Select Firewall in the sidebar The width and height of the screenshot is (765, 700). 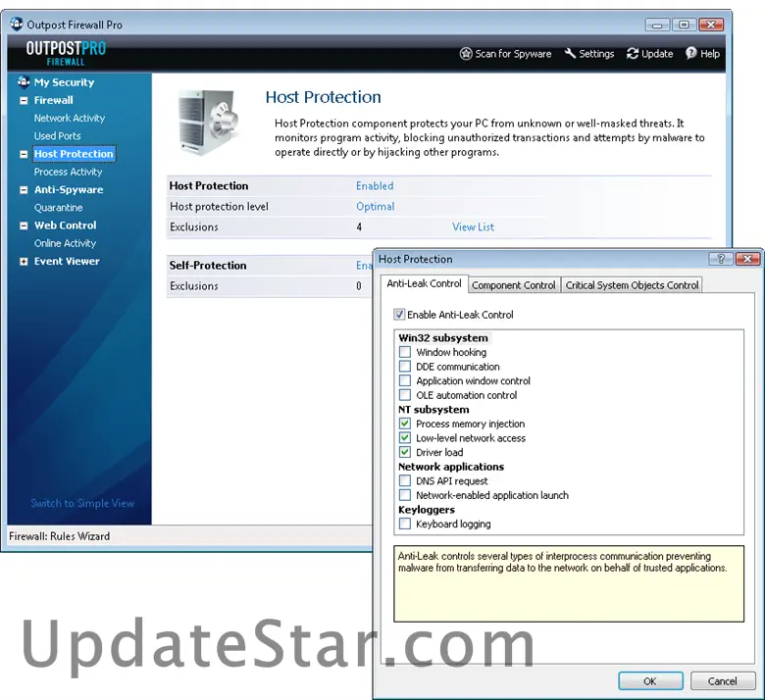click(x=54, y=100)
